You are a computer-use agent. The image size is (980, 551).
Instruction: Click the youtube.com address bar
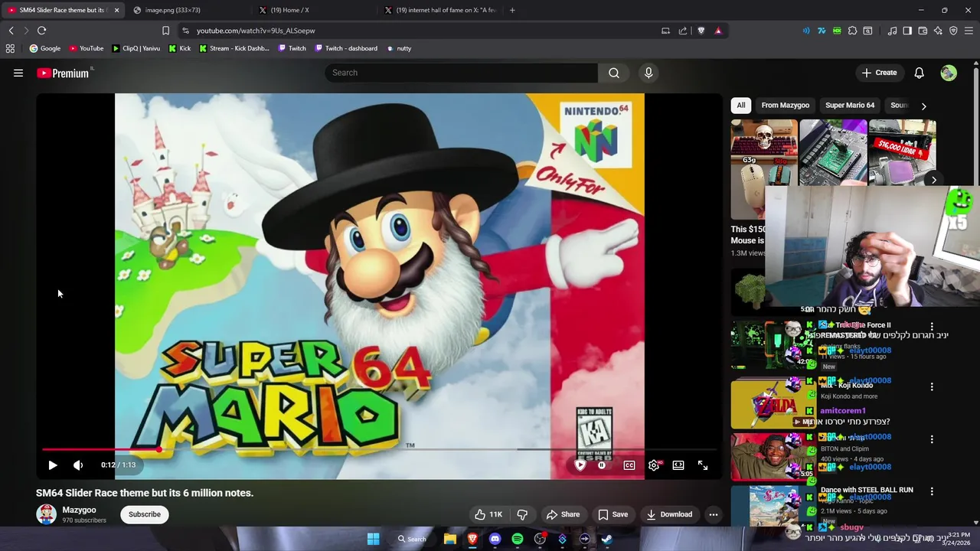421,31
